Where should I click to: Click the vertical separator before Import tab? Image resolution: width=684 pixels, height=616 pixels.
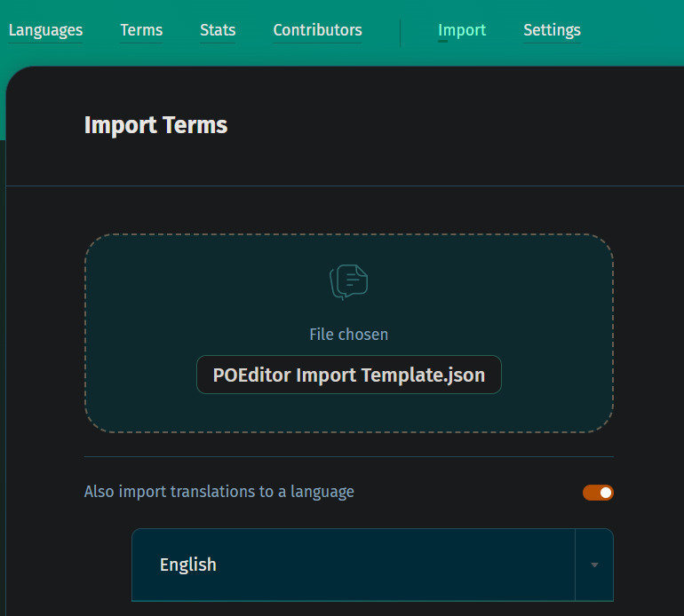[401, 32]
